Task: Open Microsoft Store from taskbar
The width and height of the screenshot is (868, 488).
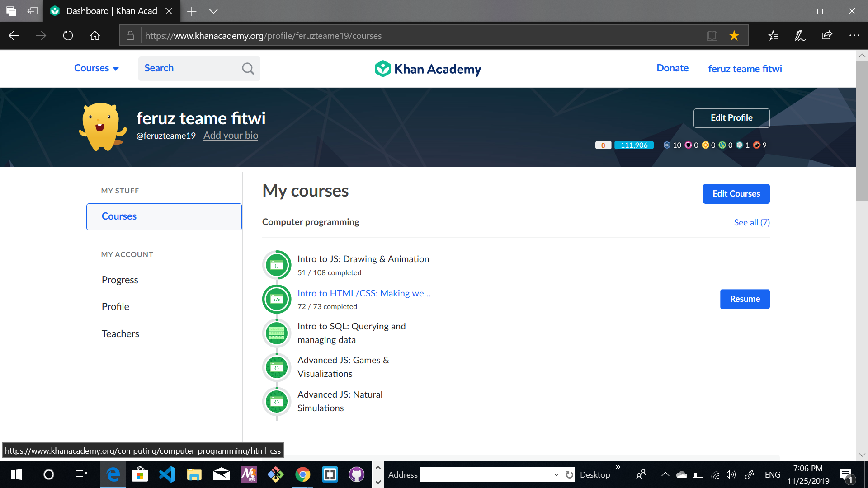Action: click(140, 474)
